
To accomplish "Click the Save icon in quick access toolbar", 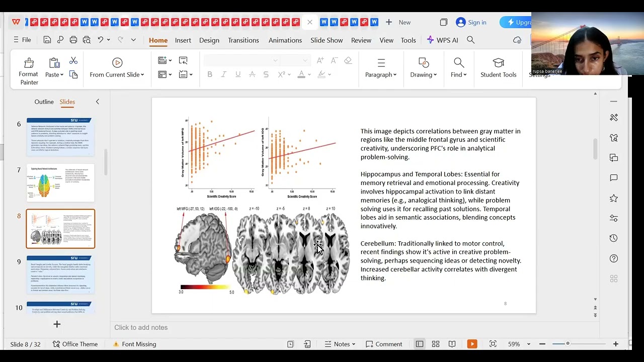I will coord(47,40).
